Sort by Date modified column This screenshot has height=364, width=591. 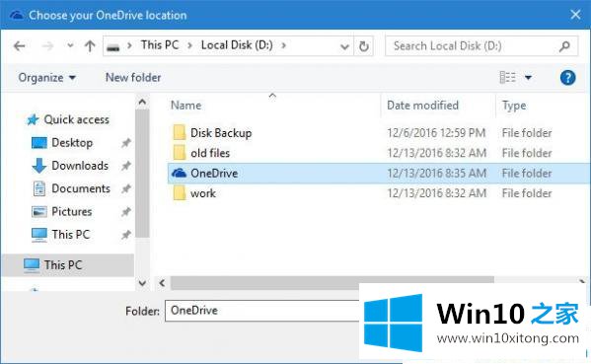click(x=422, y=106)
